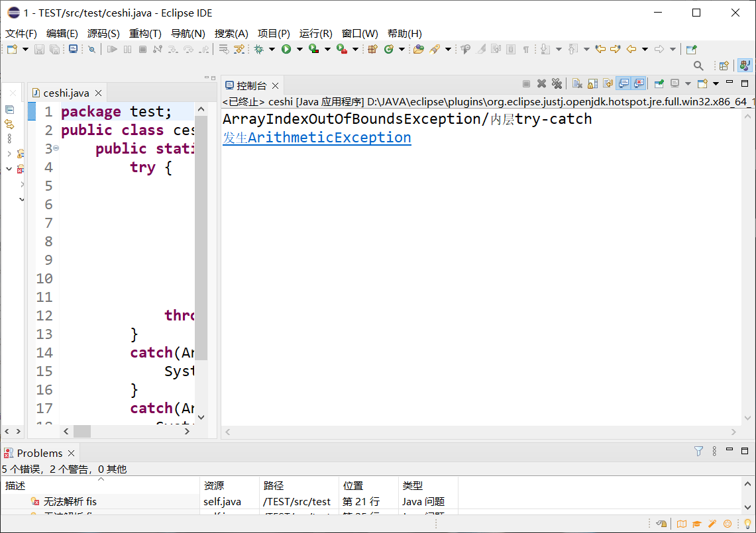Click the editor horizontal scrollbar thumb
Viewport: 756px width, 533px height.
[82, 431]
